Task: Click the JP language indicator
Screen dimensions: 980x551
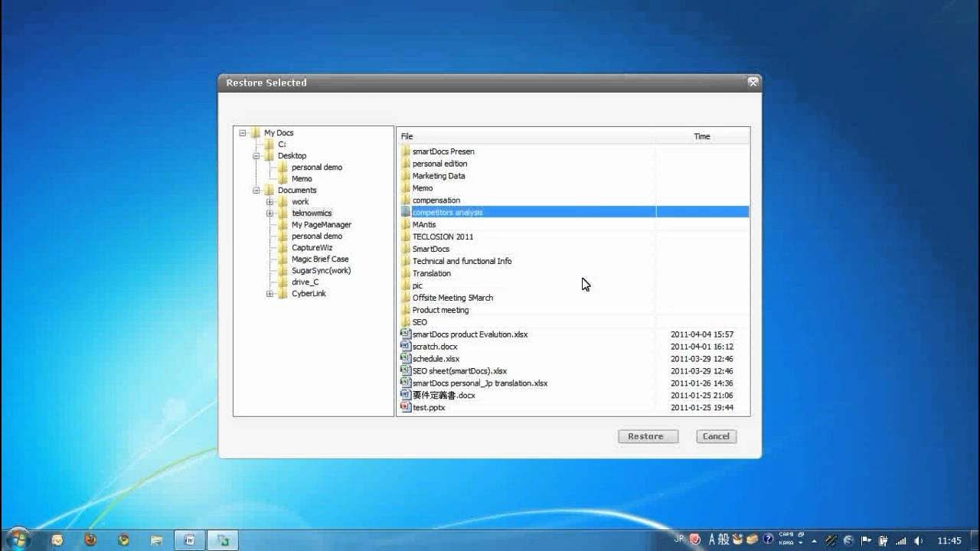Action: pyautogui.click(x=679, y=539)
